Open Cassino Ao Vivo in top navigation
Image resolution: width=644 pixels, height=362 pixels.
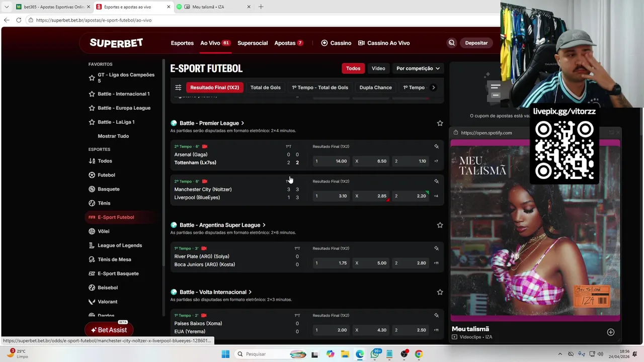(x=384, y=43)
